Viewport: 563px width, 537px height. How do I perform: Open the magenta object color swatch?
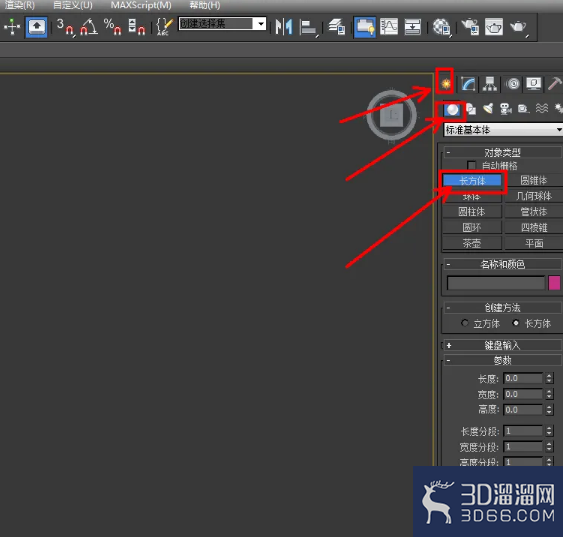(x=554, y=283)
